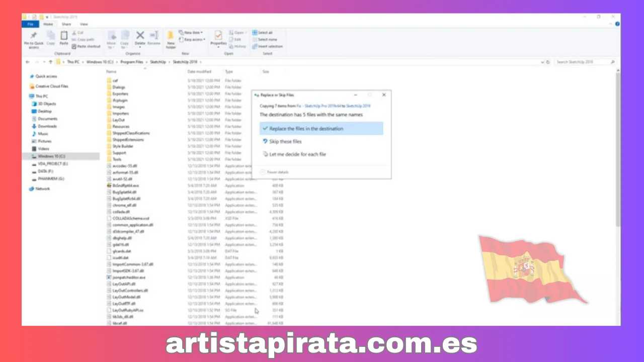Viewport: 644px width, 362px height.
Task: Click Invert selection in the ribbon
Action: point(268,46)
